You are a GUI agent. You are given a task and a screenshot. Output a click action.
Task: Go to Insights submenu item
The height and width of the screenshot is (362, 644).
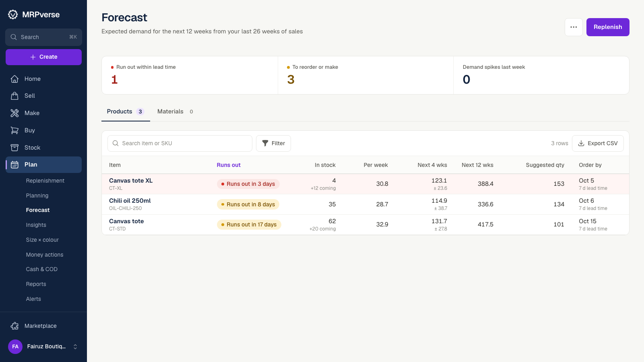coord(36,225)
